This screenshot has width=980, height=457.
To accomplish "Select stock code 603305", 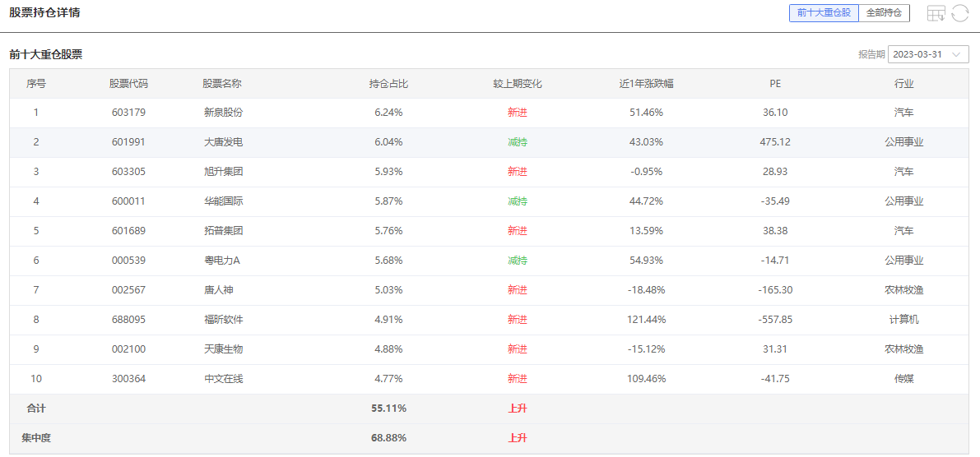I will point(128,172).
